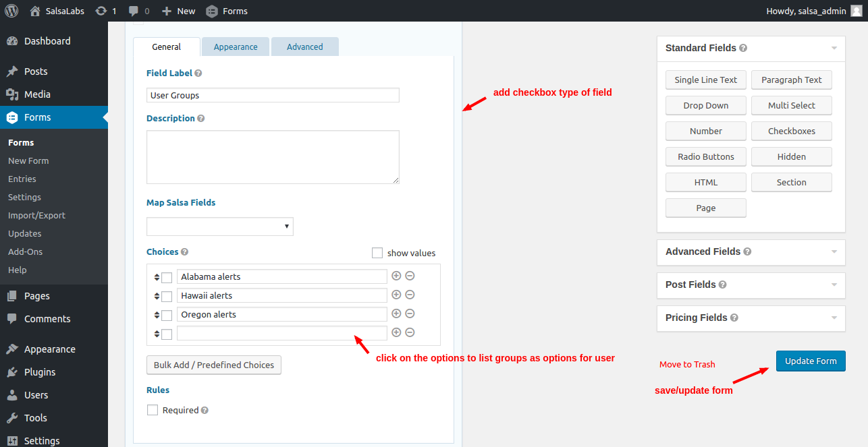This screenshot has width=868, height=447.
Task: Remove the Hawaii alerts choice
Action: point(410,295)
